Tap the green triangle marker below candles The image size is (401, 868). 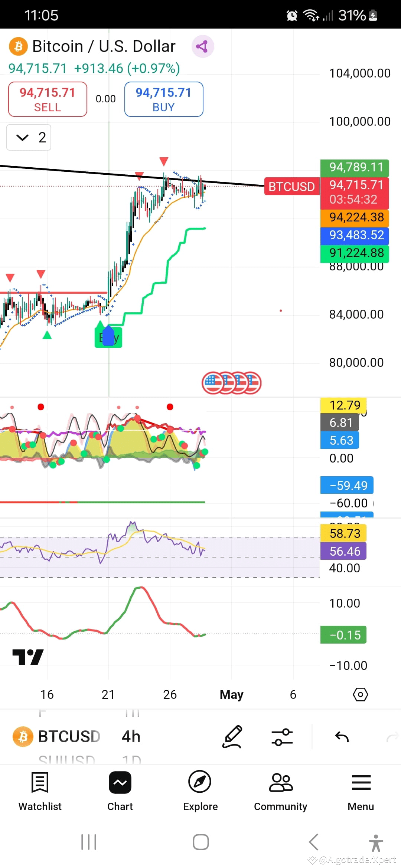pyautogui.click(x=47, y=335)
